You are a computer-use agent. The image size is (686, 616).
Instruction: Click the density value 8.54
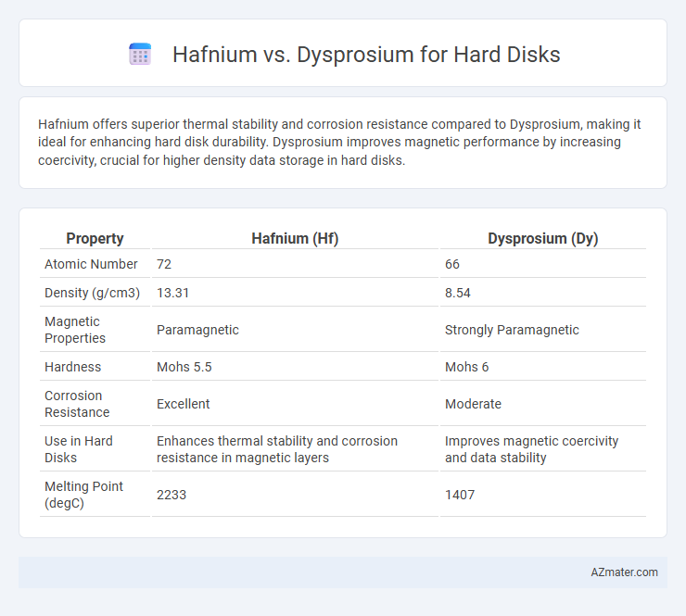point(458,293)
